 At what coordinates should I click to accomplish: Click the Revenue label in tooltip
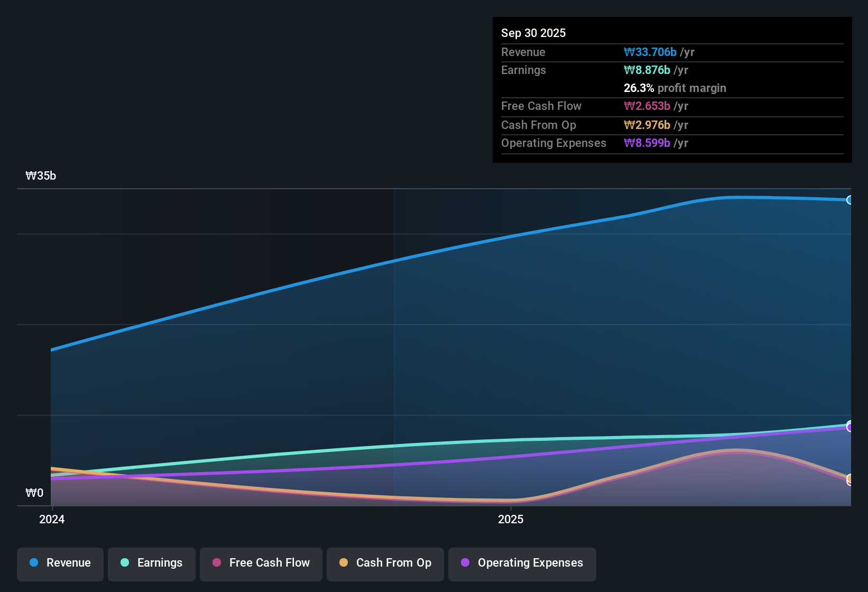pos(523,52)
